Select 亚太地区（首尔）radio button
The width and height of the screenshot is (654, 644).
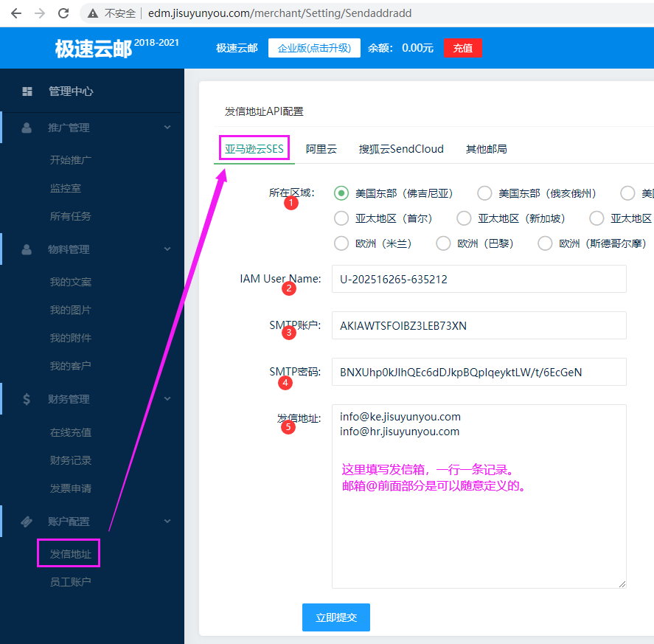(341, 218)
